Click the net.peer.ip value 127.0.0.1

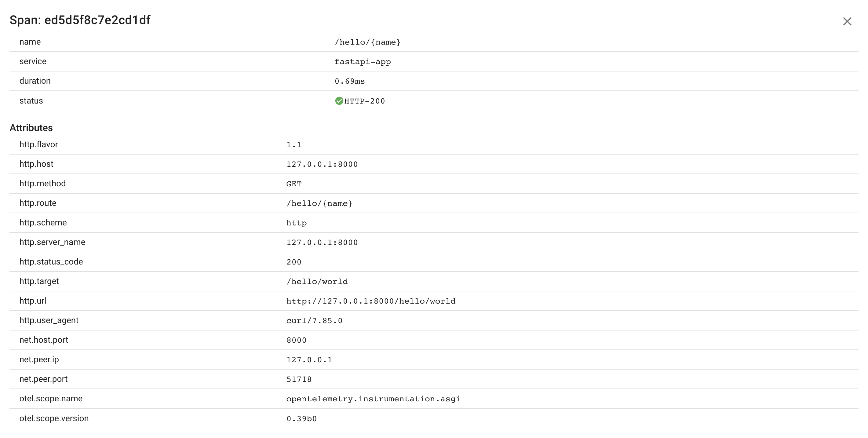[x=309, y=360]
